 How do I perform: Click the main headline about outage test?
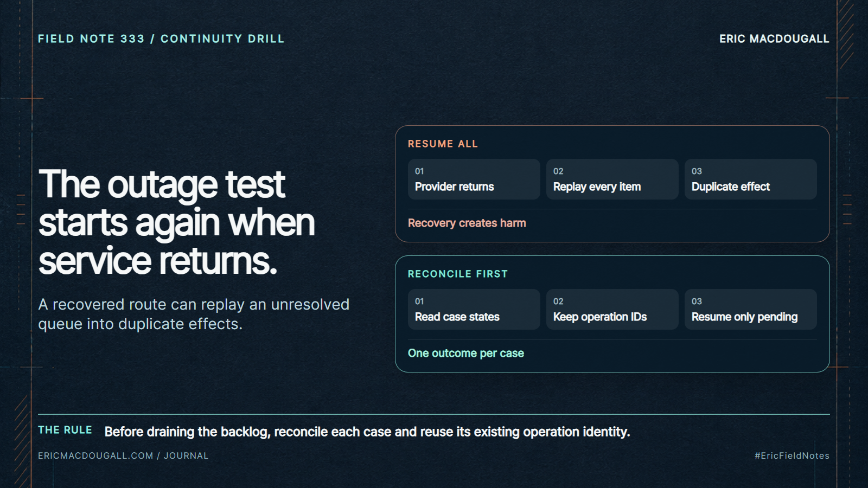coord(177,222)
